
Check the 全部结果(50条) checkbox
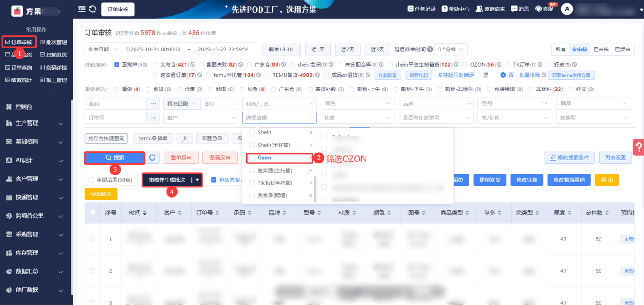[91, 180]
